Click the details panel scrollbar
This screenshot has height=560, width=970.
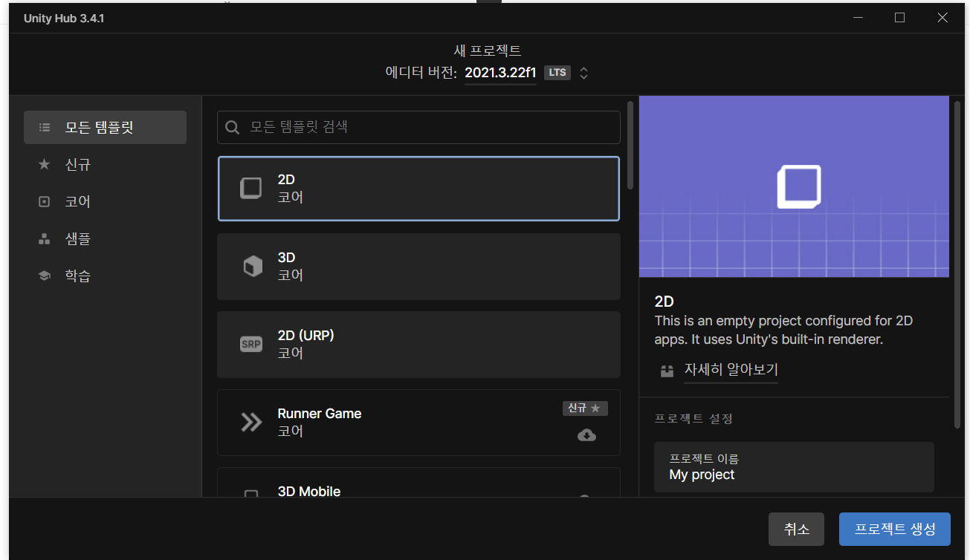click(958, 264)
